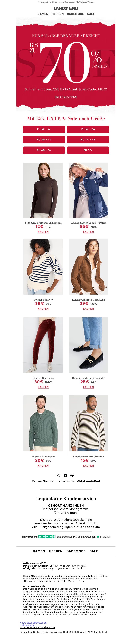The height and width of the screenshot is (644, 132).
Task: Click the JETZT SHOPPEN link
Action: coord(66,97)
